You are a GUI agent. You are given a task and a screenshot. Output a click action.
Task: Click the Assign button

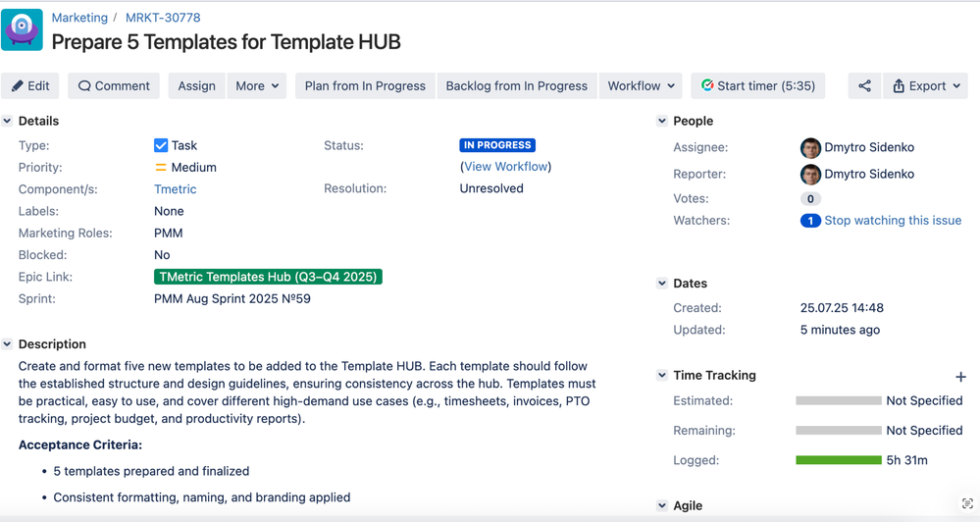pyautogui.click(x=197, y=85)
